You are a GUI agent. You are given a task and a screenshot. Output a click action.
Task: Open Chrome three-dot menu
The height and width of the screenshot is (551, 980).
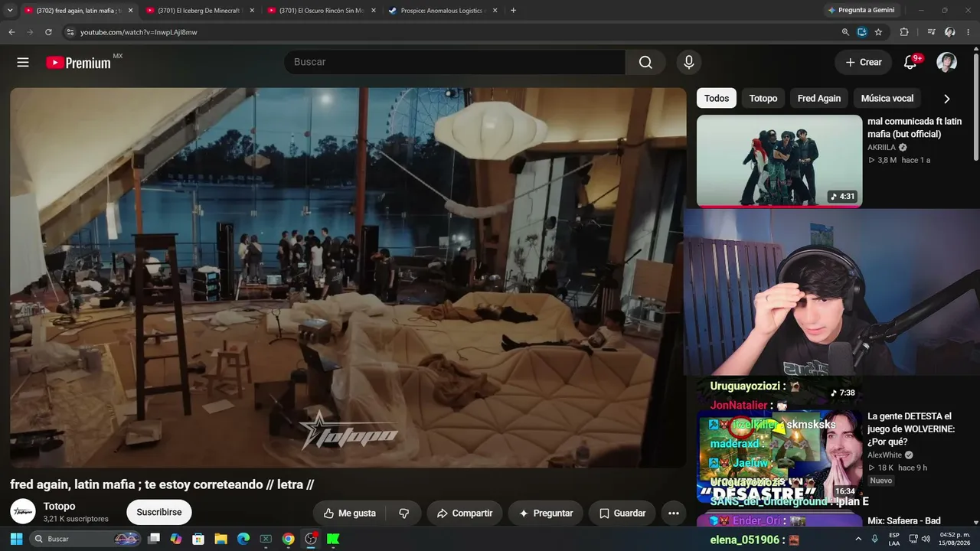point(969,32)
